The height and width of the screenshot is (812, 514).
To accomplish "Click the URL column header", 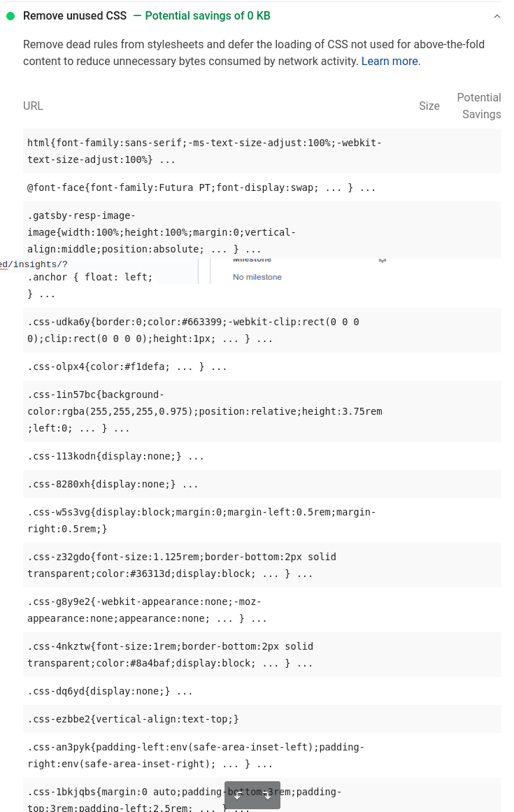I will (33, 106).
